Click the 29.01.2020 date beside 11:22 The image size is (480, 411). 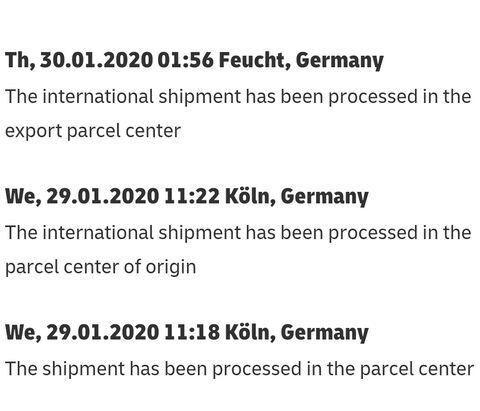pos(103,196)
